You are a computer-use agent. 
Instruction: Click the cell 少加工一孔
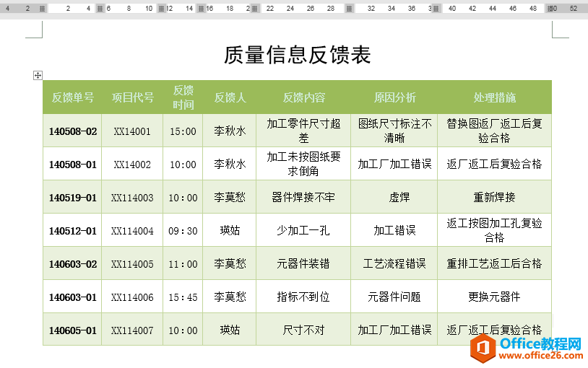[x=303, y=230]
